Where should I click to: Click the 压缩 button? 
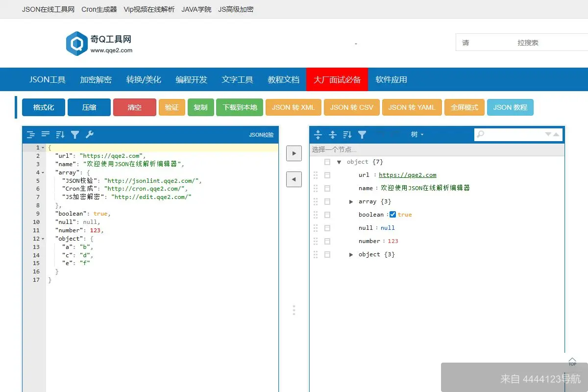[89, 107]
